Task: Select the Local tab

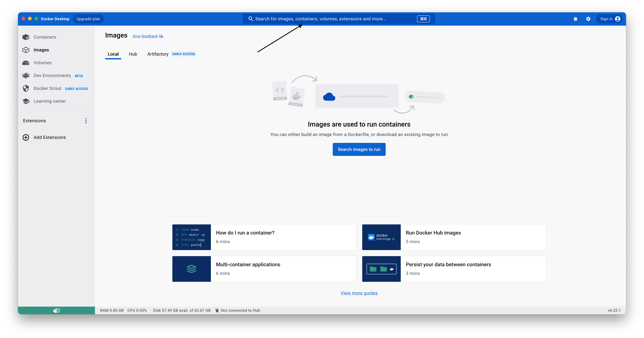Action: (x=113, y=54)
